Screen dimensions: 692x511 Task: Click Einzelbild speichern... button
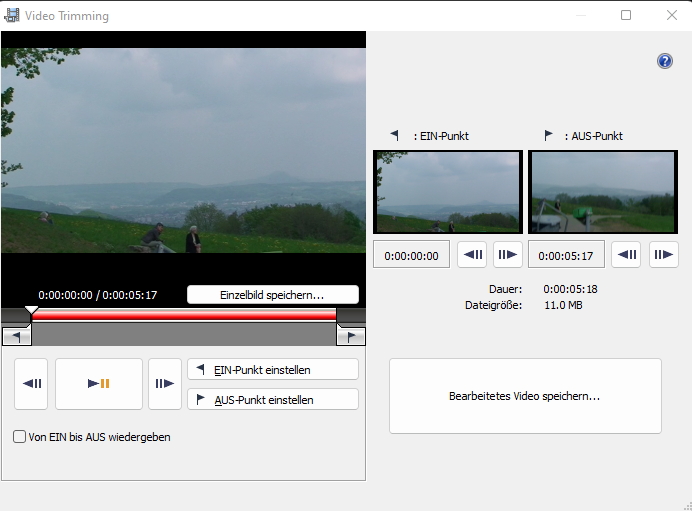[273, 295]
